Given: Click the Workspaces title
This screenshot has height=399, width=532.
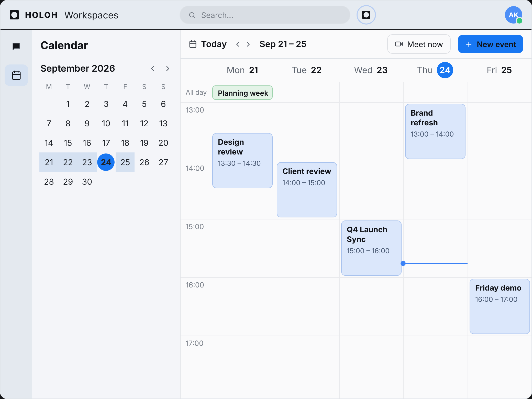Looking at the screenshot, I should coord(91,15).
